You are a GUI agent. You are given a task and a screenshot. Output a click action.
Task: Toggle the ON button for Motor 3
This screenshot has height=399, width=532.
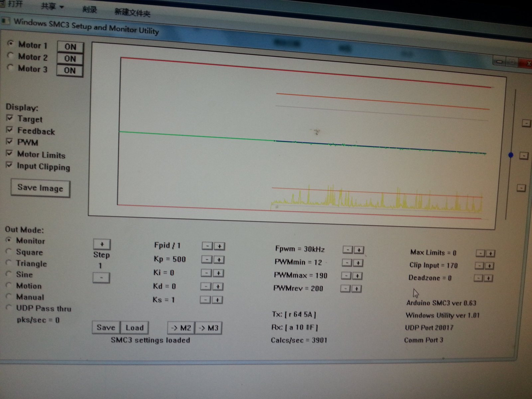(69, 70)
